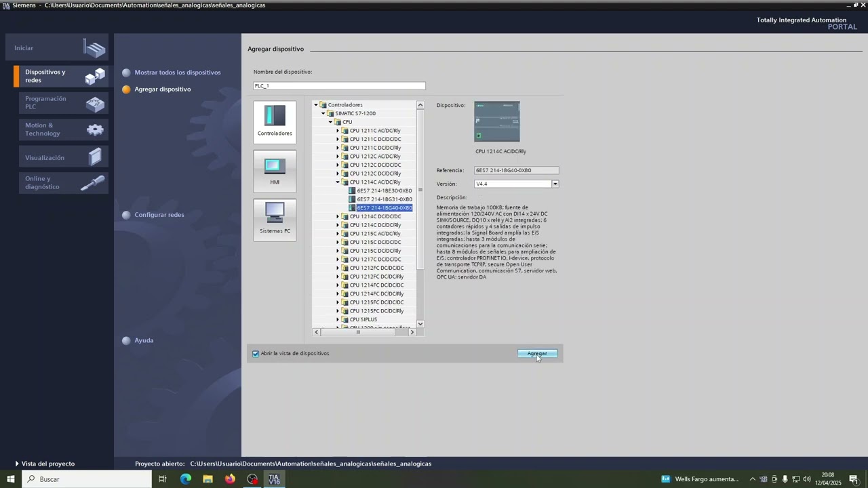This screenshot has width=868, height=488.
Task: Click the Nombre del dispositivo input field
Action: pos(339,86)
